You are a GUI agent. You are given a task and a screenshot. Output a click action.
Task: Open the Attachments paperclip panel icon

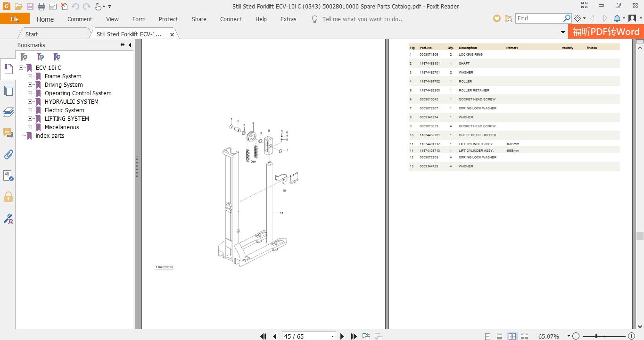(8, 154)
